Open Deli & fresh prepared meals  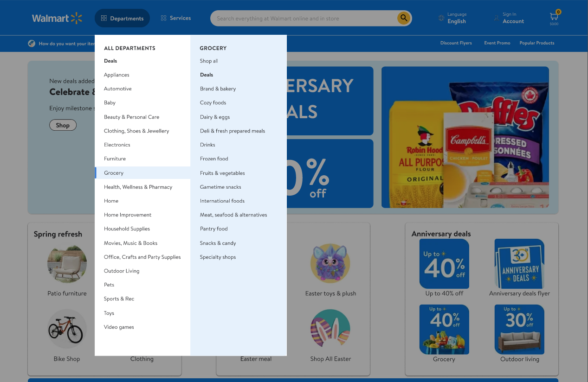click(x=233, y=131)
